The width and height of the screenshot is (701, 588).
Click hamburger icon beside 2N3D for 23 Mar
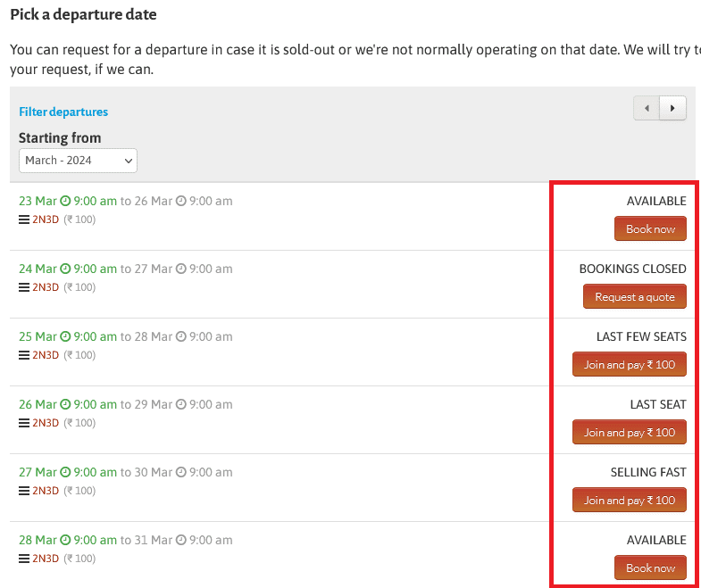pos(24,219)
